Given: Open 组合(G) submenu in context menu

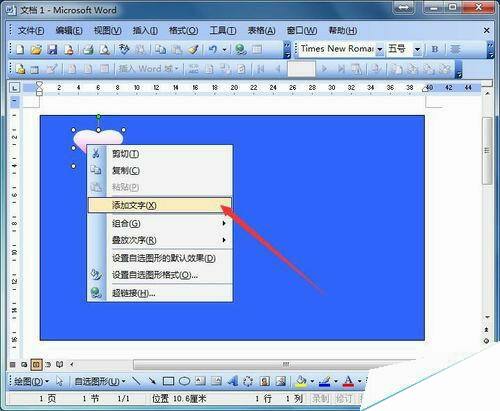Looking at the screenshot, I should point(160,223).
